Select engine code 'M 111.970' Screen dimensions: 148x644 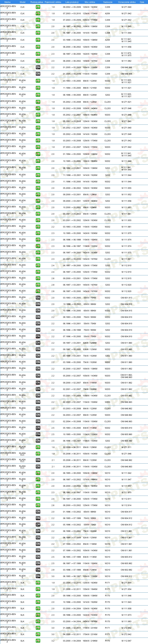coord(127,493)
